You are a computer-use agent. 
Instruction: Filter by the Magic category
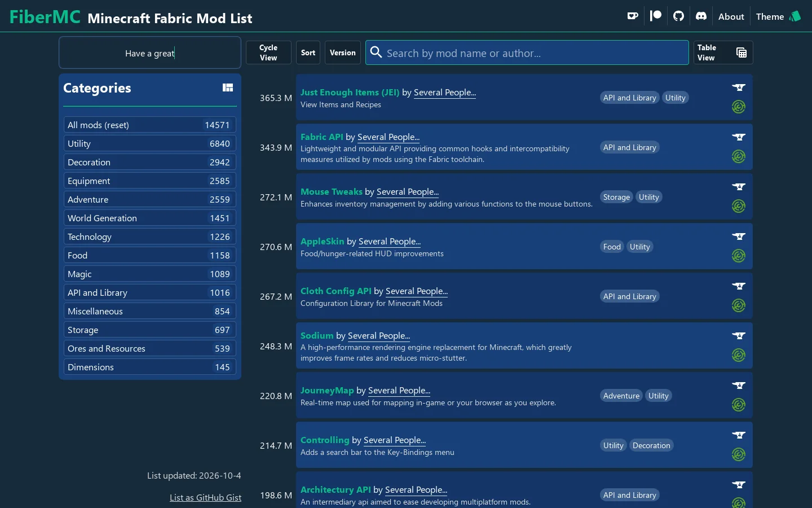[x=149, y=274]
